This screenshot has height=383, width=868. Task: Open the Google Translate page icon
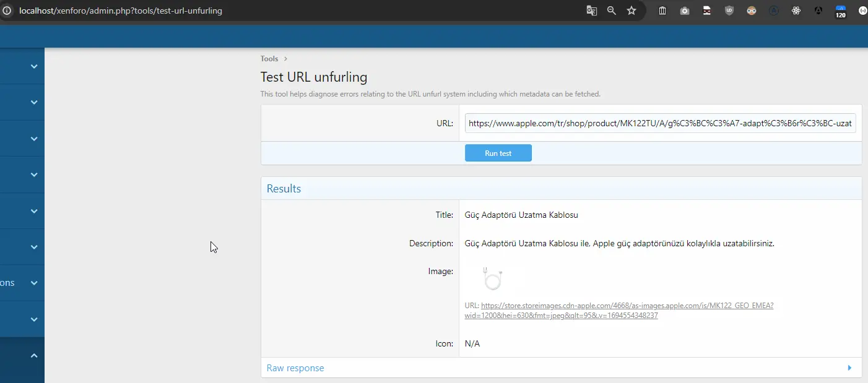click(x=592, y=11)
